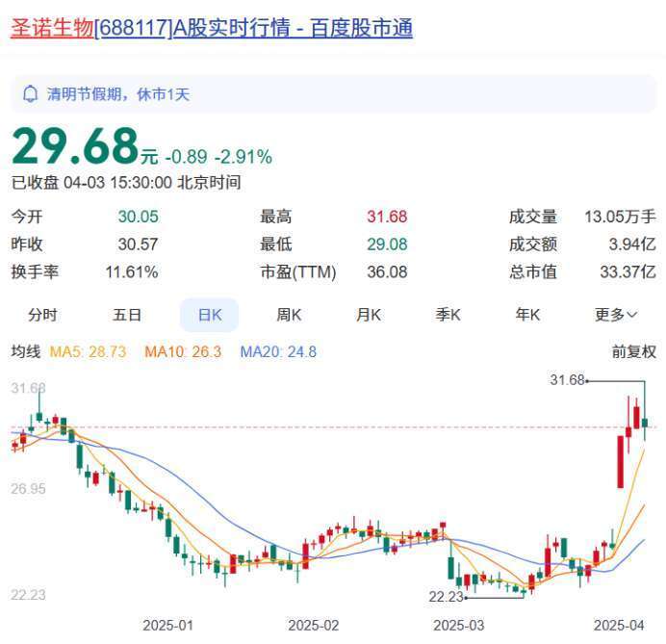Click the tall red candlestick in early April

(620, 461)
